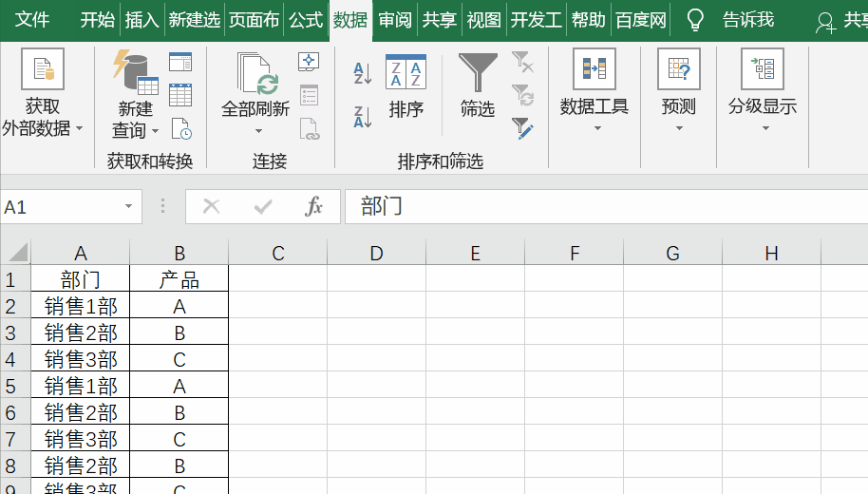The width and height of the screenshot is (868, 494).
Task: Click the Clear filter icon
Action: (x=522, y=62)
